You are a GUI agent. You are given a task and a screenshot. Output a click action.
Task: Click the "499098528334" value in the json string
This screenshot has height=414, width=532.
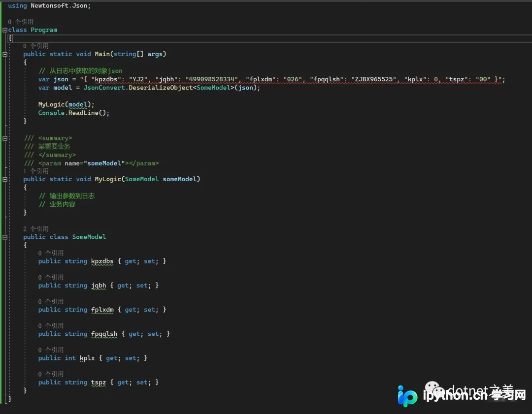212,79
